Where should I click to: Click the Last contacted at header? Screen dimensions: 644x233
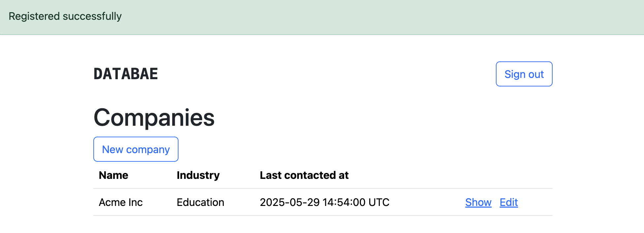coord(304,175)
